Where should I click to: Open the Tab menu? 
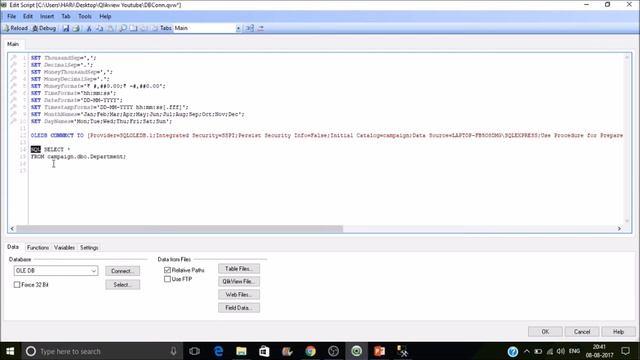(66, 16)
